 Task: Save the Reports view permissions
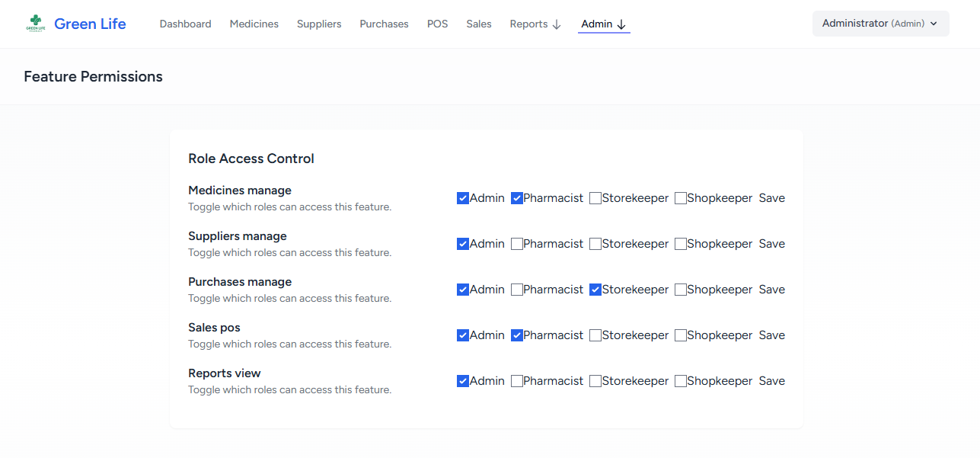click(771, 380)
